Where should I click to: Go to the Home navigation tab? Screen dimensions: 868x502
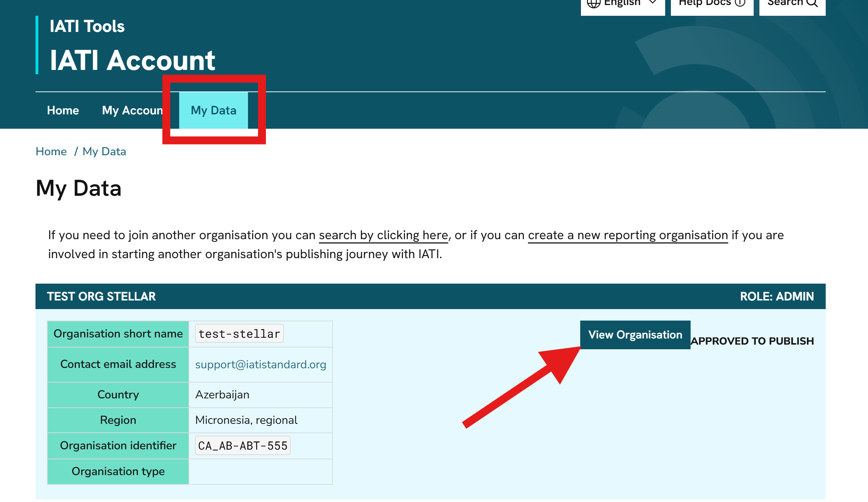coord(63,110)
